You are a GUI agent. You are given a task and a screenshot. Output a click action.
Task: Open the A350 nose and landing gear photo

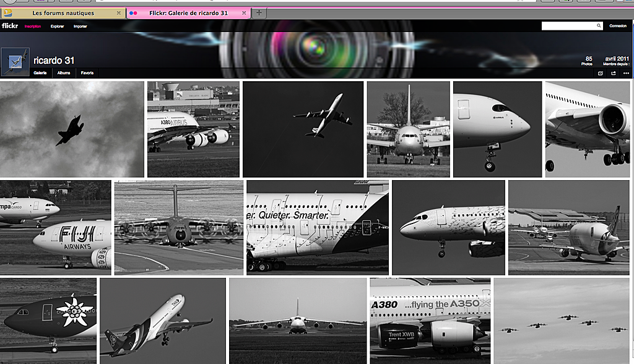497,129
